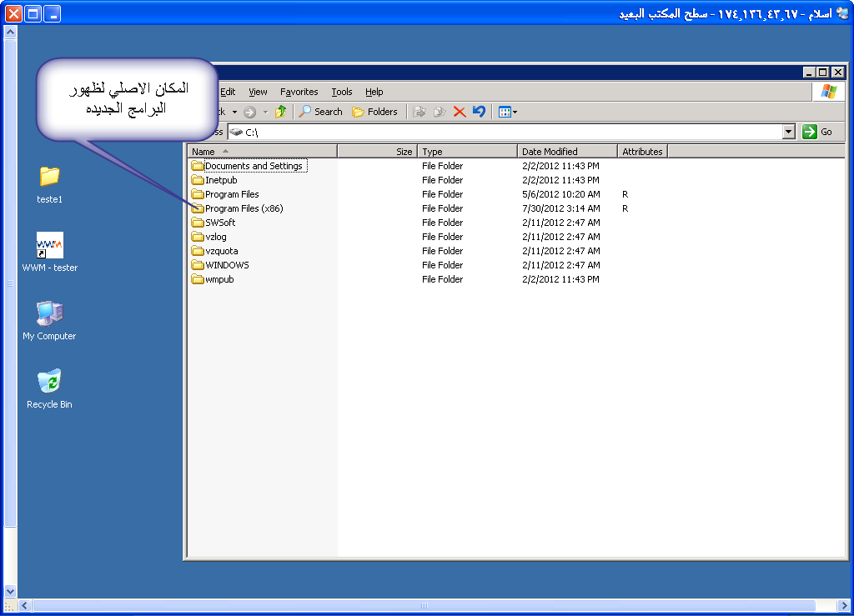The image size is (854, 616).
Task: Select the Inetpub folder icon
Action: click(197, 179)
